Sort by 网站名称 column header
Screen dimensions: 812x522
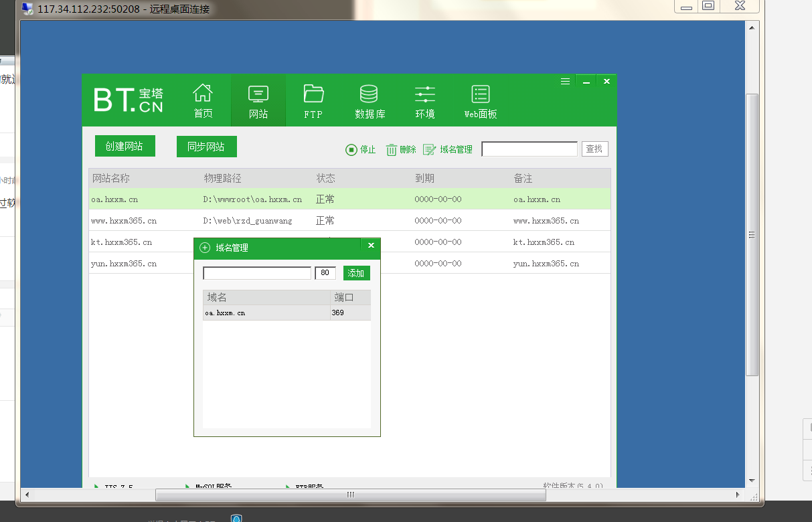click(111, 179)
